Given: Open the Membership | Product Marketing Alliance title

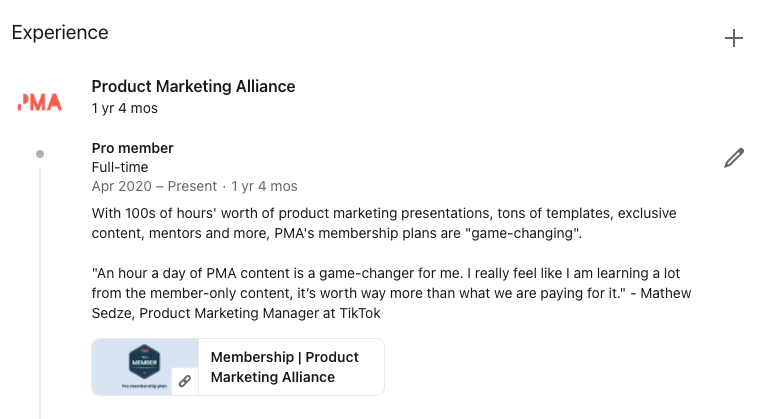Looking at the screenshot, I should 284,367.
